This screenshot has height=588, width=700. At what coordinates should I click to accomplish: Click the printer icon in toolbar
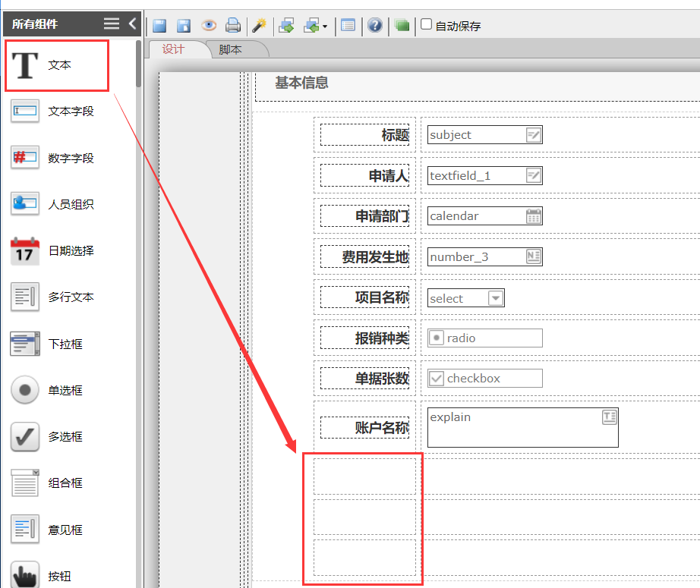(x=233, y=26)
